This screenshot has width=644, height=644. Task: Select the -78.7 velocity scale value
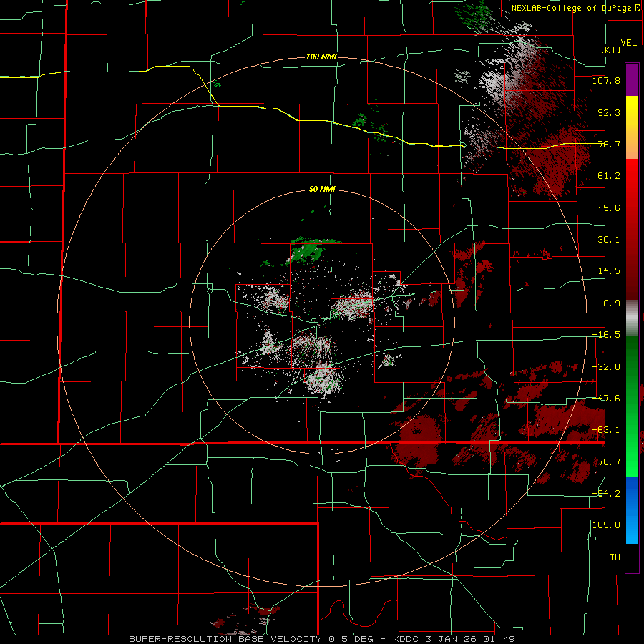click(606, 462)
